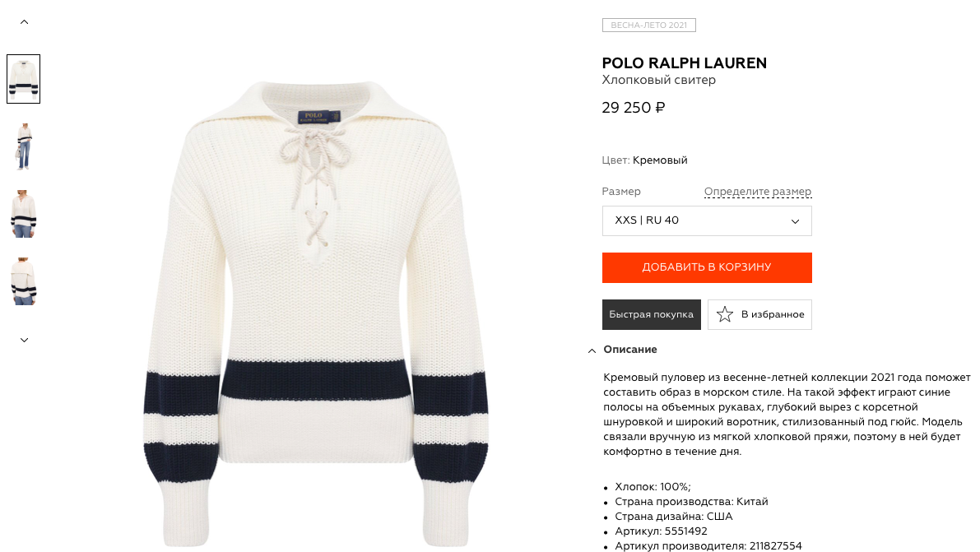Click the Polo label on sweater collar
980x552 pixels.
click(318, 116)
